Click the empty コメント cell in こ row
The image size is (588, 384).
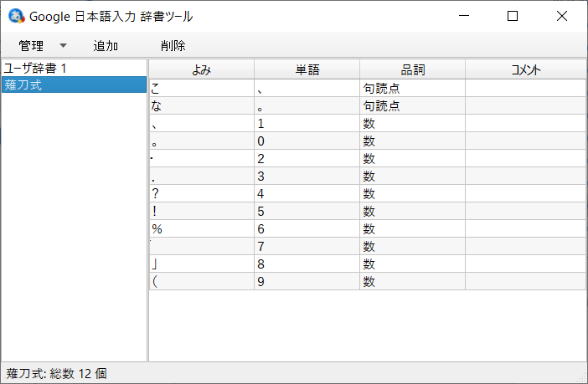coord(526,88)
